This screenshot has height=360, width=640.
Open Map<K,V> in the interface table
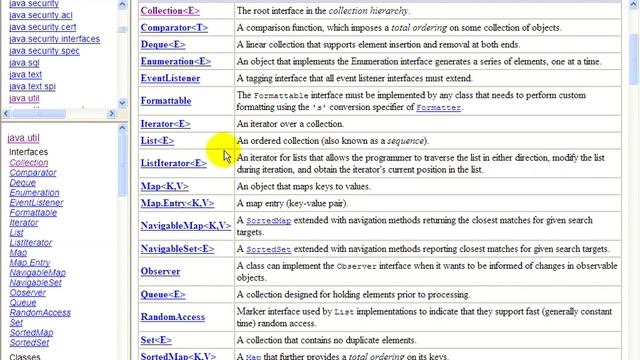(x=164, y=187)
